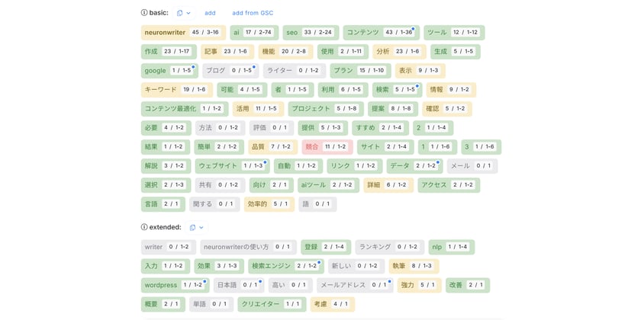This screenshot has height=320, width=644.
Task: Select the neuronwriter keyword chip
Action: tap(183, 33)
